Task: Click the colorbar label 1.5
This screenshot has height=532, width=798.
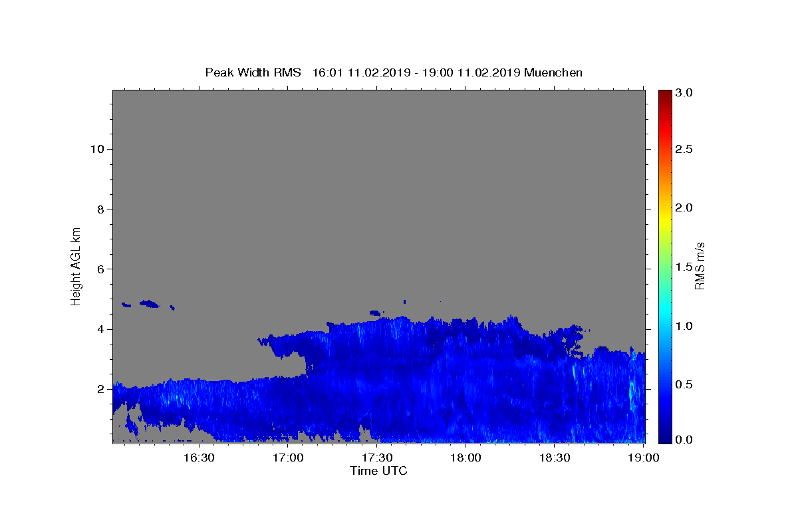Action: 684,267
